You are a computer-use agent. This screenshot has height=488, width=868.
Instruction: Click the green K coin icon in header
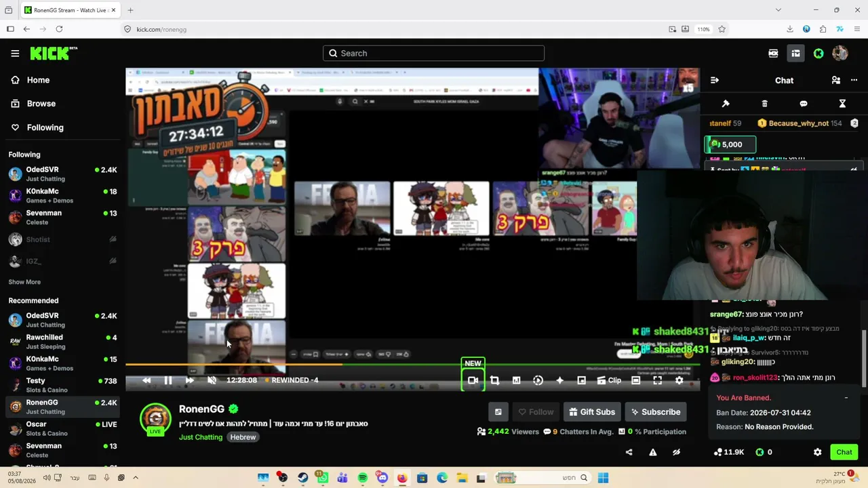tap(818, 53)
